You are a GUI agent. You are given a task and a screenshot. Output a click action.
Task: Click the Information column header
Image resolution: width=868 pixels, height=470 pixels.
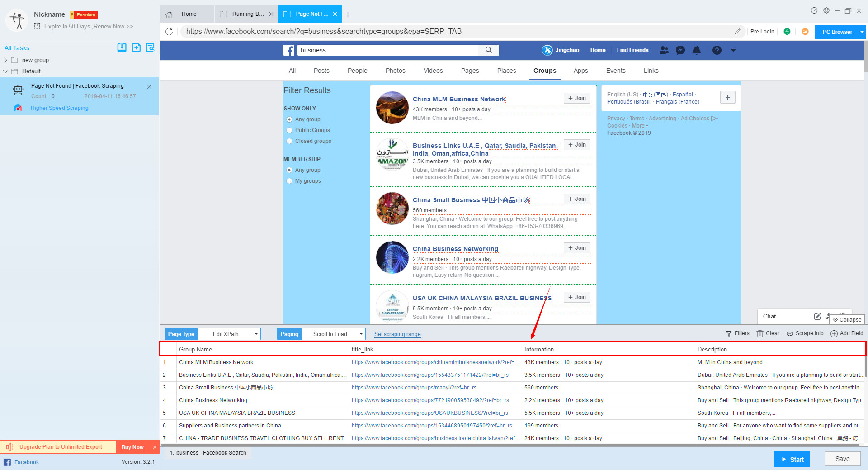click(x=608, y=349)
